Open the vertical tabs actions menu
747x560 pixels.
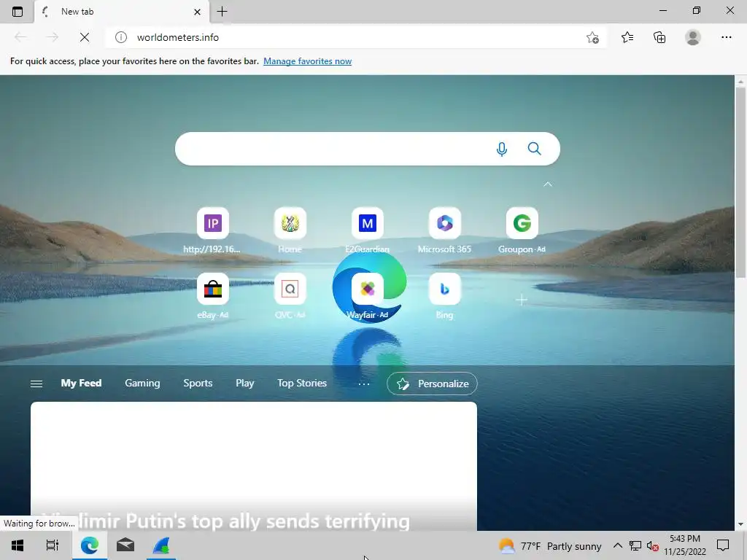[18, 12]
